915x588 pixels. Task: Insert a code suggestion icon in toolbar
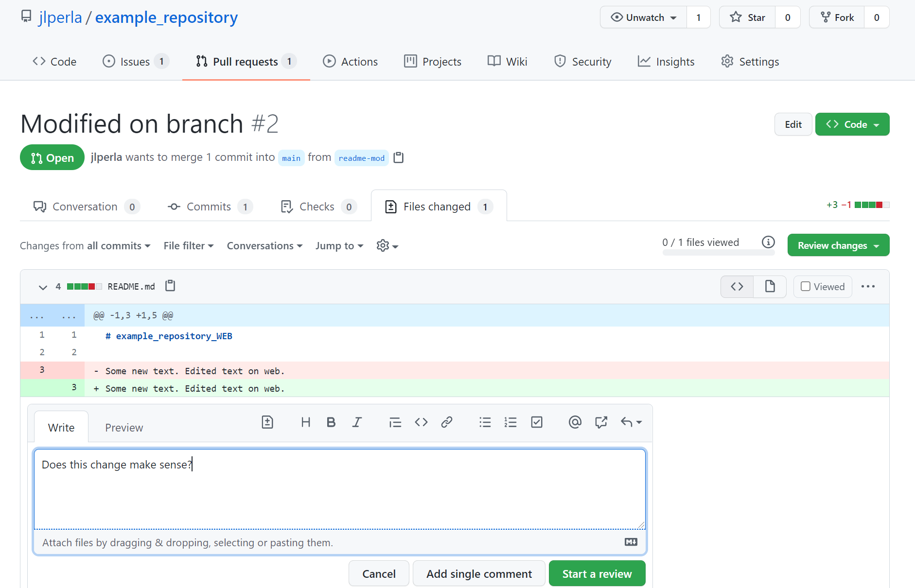pyautogui.click(x=267, y=422)
